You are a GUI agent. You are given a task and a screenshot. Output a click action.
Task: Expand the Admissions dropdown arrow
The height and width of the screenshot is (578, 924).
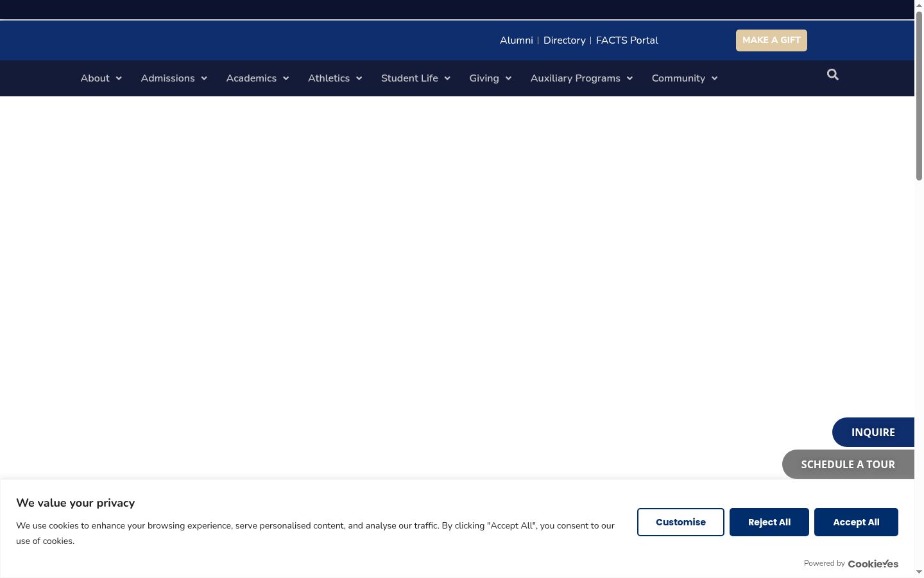[x=204, y=78]
